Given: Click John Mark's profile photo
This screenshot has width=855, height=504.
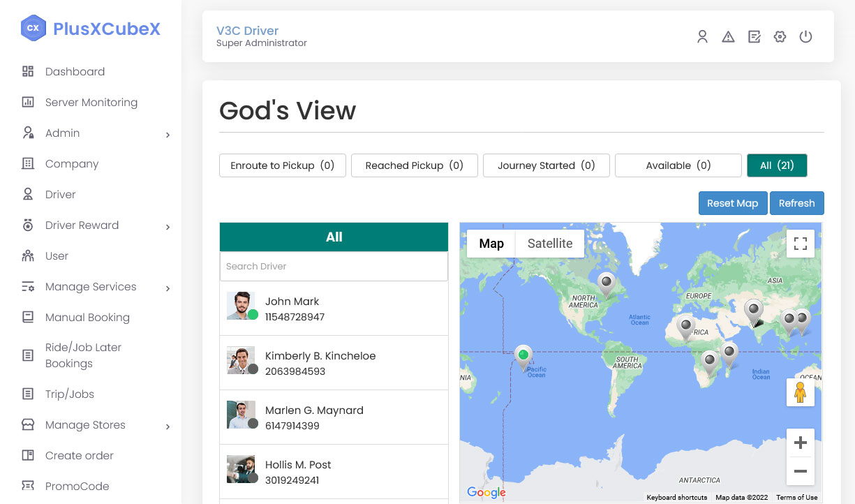Looking at the screenshot, I should pyautogui.click(x=241, y=306).
